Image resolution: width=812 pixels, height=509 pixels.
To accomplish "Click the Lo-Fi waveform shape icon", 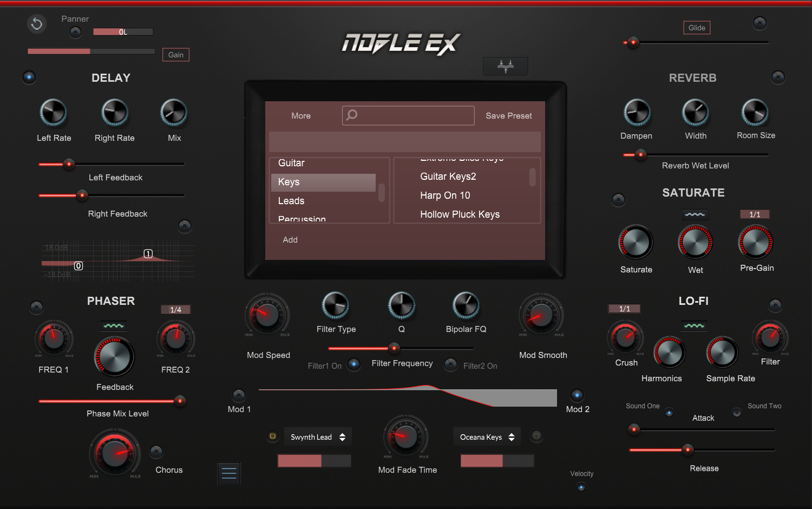I will point(694,325).
